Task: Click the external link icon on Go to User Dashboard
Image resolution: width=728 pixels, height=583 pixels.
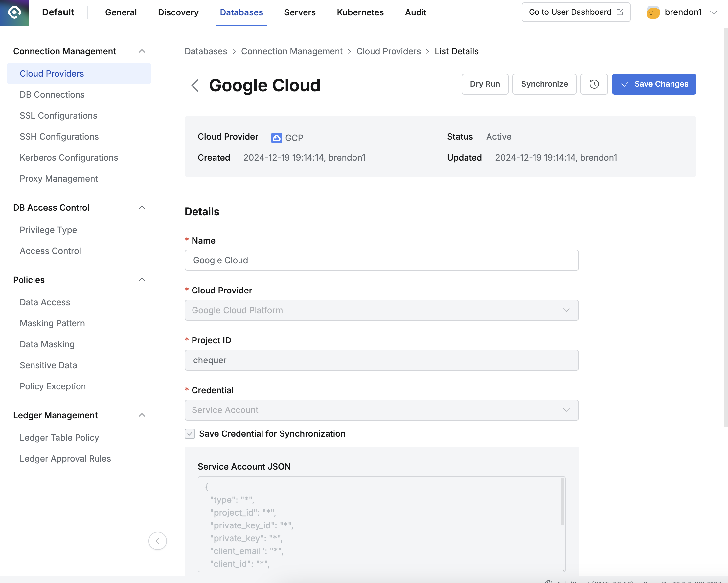Action: [x=620, y=12]
